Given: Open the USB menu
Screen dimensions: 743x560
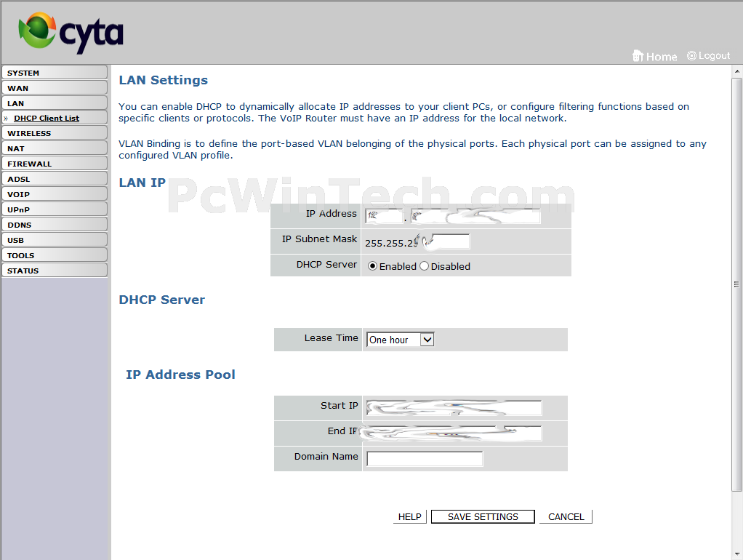Looking at the screenshot, I should click(x=55, y=240).
